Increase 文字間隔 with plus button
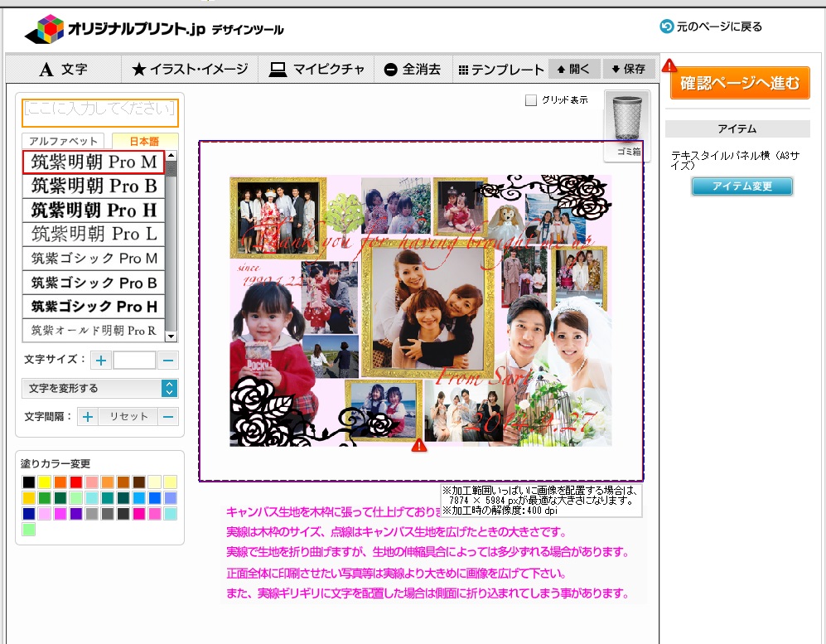Viewport: 826px width, 644px height. (88, 417)
